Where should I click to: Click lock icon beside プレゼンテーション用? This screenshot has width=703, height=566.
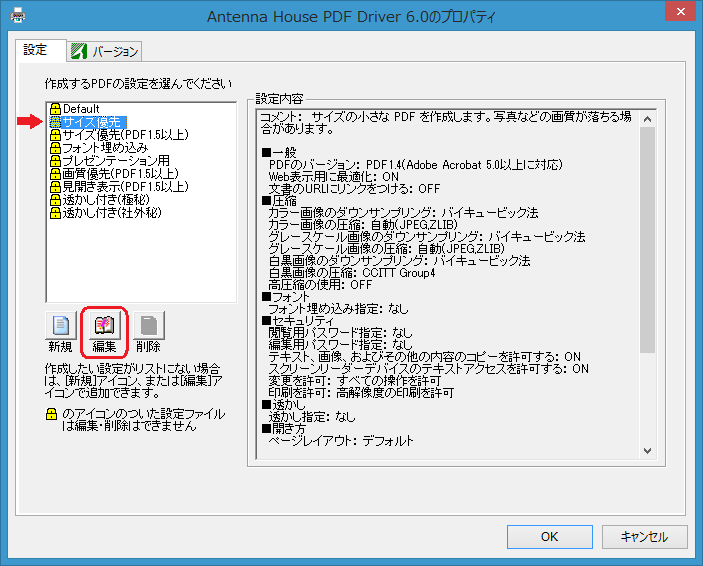(x=55, y=161)
